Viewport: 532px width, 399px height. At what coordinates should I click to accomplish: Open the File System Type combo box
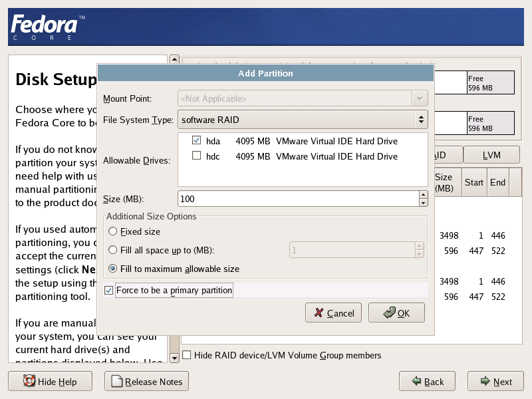pyautogui.click(x=303, y=120)
